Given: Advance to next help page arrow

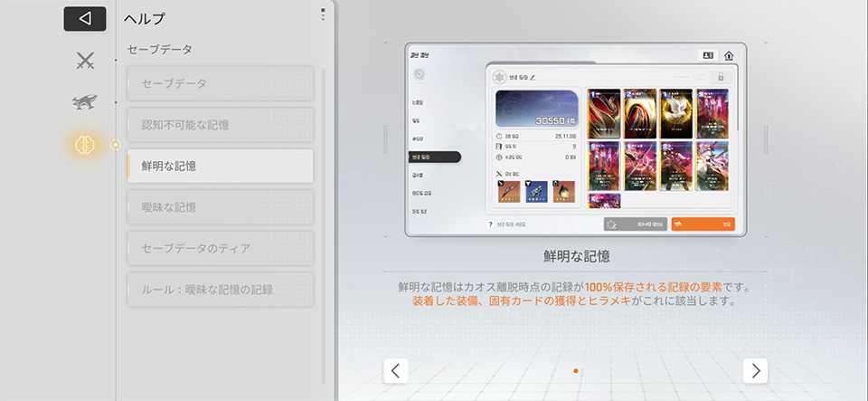Looking at the screenshot, I should pyautogui.click(x=755, y=370).
